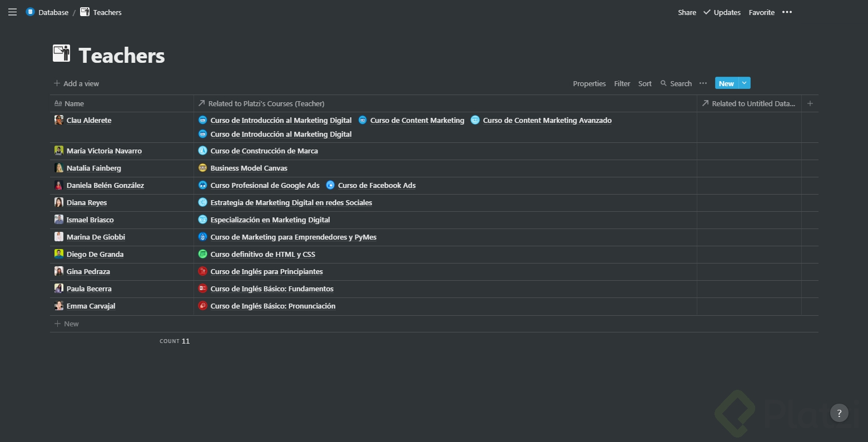
Task: Click the question mark help icon
Action: pos(839,413)
